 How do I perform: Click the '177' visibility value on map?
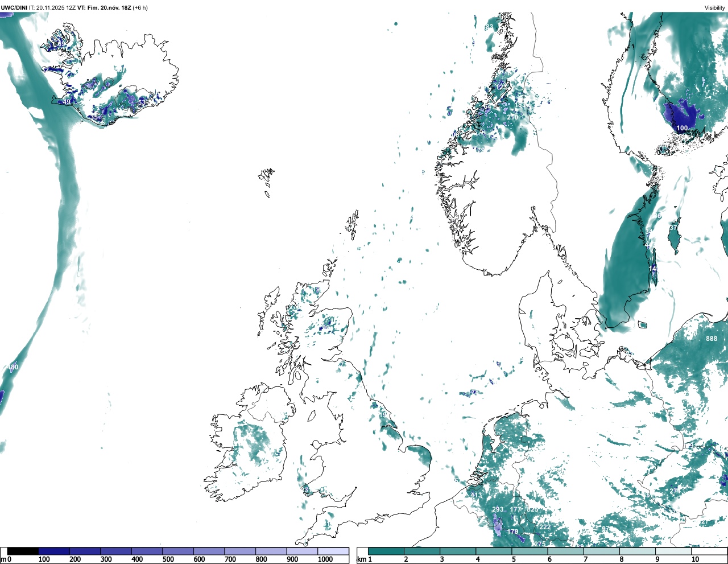coord(516,509)
